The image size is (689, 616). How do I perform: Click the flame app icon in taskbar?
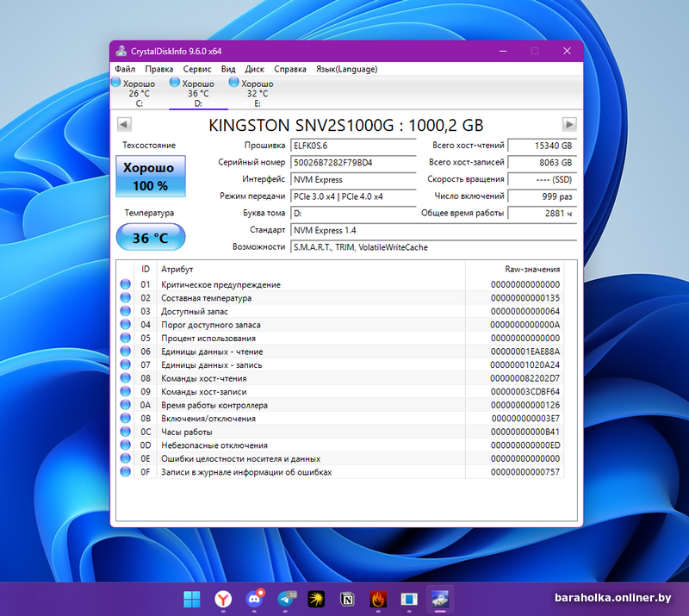pyautogui.click(x=378, y=599)
